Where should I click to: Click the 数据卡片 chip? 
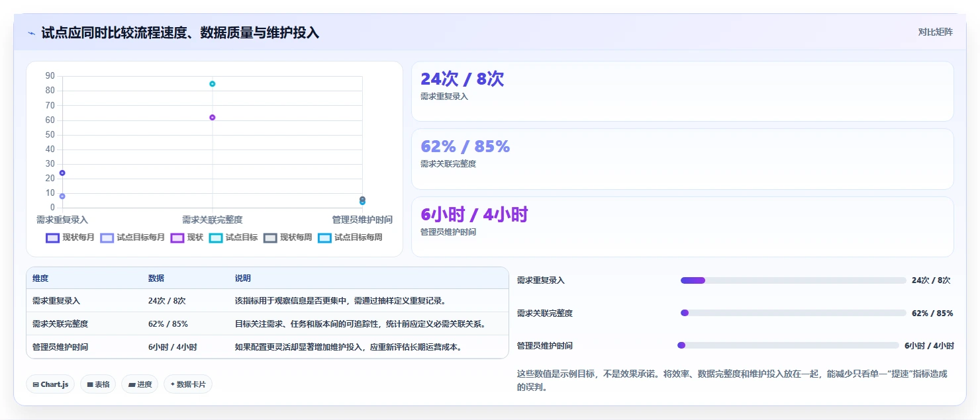click(x=188, y=384)
